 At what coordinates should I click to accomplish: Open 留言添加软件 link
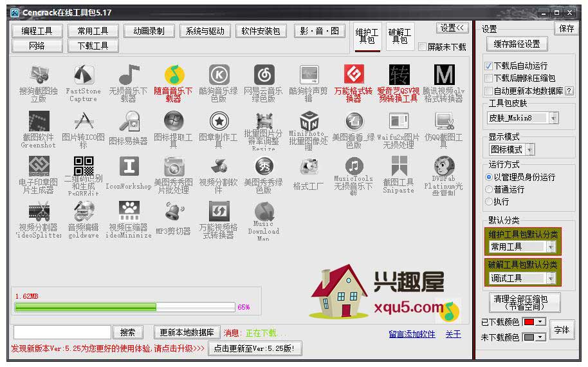[x=412, y=334]
